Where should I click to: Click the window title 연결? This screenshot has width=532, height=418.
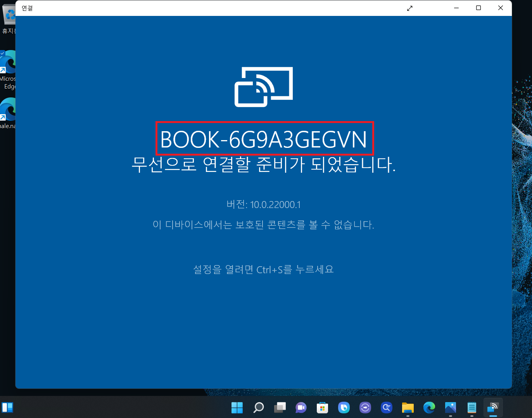tap(27, 8)
